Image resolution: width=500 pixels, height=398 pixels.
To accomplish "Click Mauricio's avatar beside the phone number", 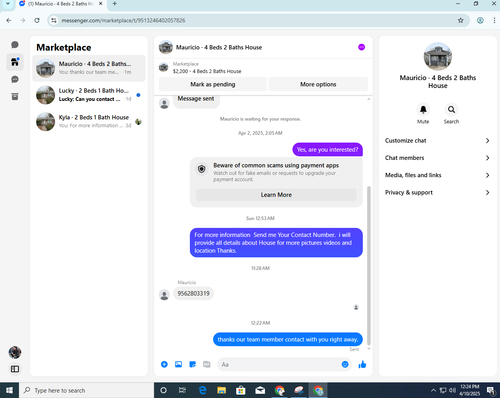I will tap(164, 295).
